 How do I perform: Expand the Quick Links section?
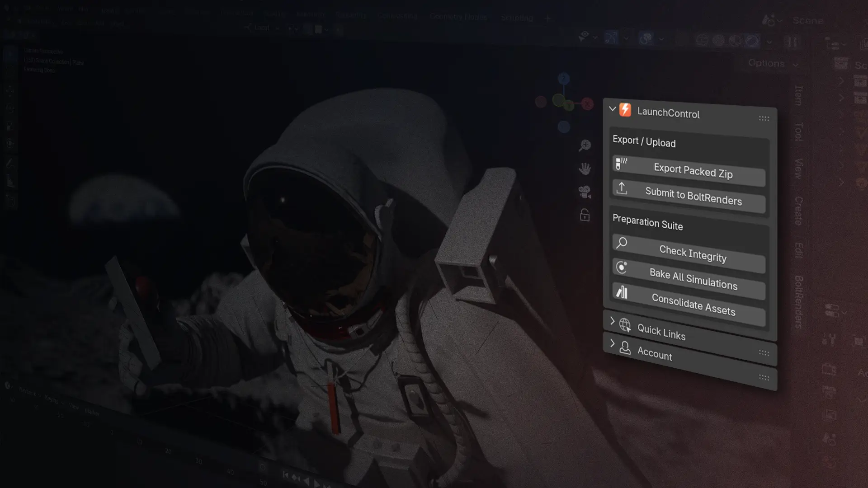(613, 321)
